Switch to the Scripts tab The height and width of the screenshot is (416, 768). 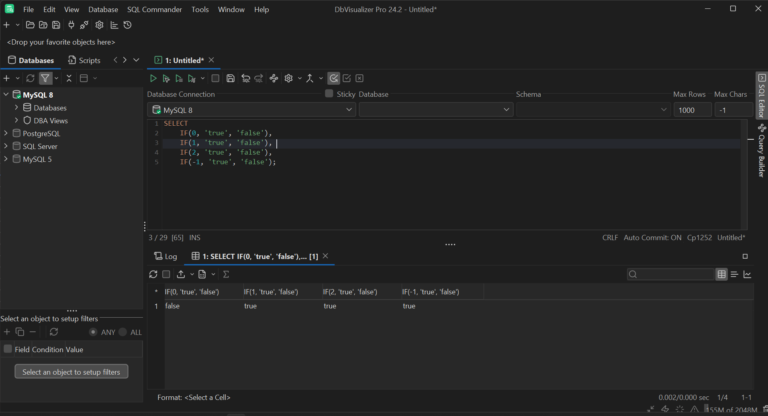(x=84, y=60)
